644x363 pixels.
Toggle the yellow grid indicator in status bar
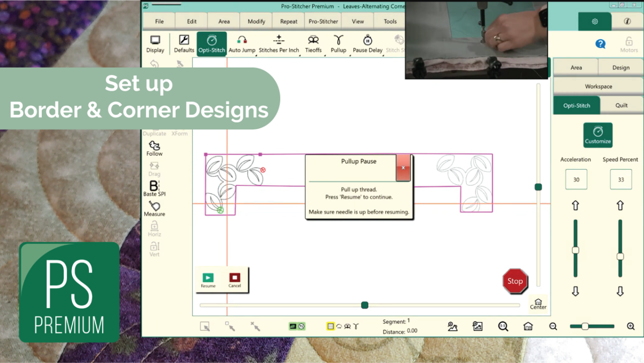(330, 326)
